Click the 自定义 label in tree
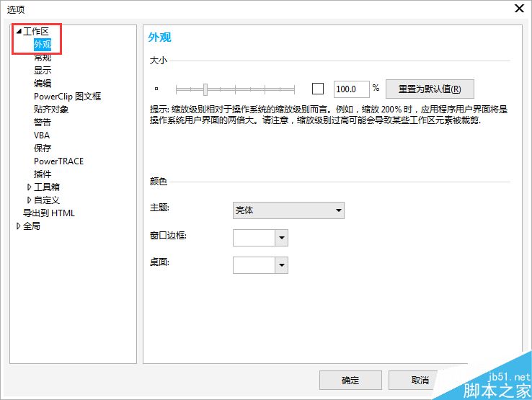 coord(47,200)
